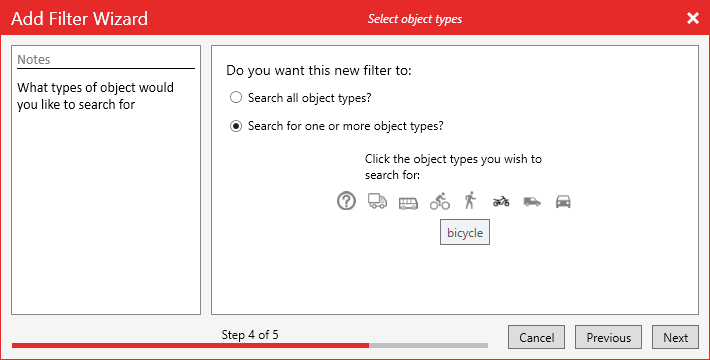Click the Cancel button

point(537,337)
